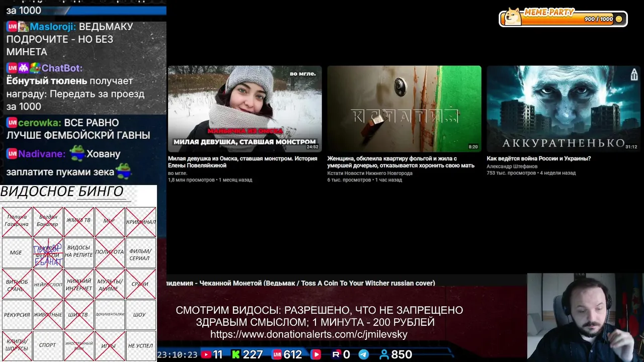This screenshot has height=362, width=644.
Task: Select the MGE bingo cell
Action: pos(17,252)
